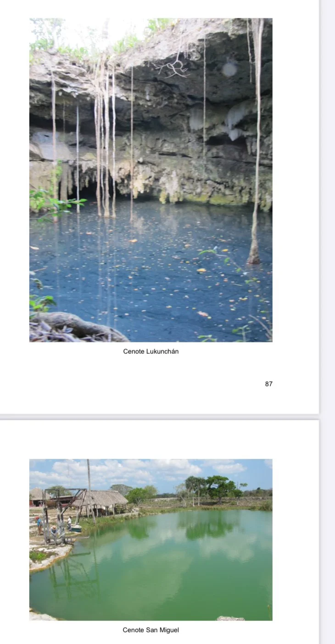The width and height of the screenshot is (335, 644).
Task: Click the gray gap between the two pages
Action: click(x=159, y=417)
